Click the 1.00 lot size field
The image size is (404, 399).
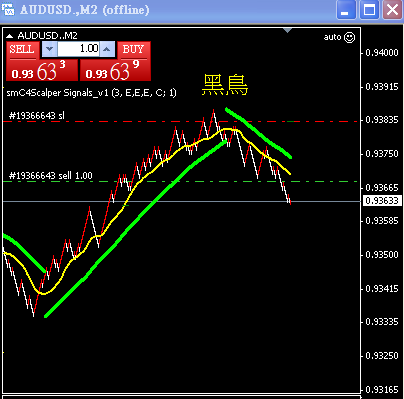pos(78,49)
